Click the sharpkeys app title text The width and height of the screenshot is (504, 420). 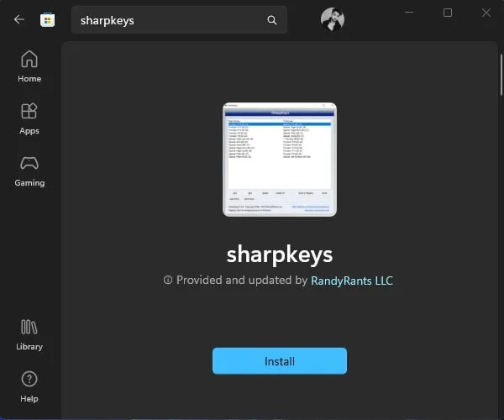[280, 255]
